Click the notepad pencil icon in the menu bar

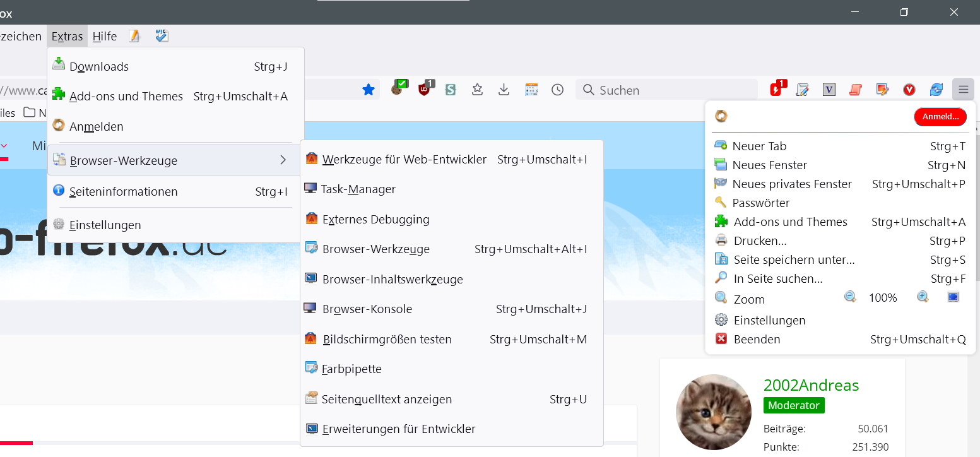click(134, 37)
